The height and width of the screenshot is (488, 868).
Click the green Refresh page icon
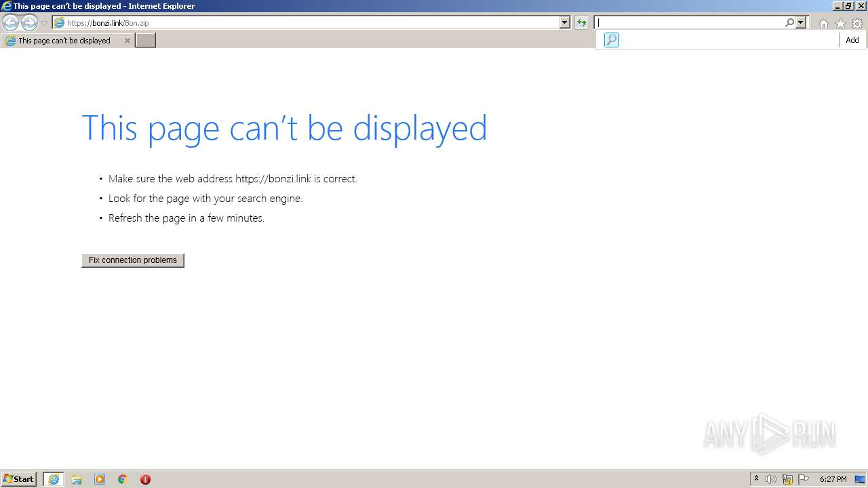[x=582, y=22]
